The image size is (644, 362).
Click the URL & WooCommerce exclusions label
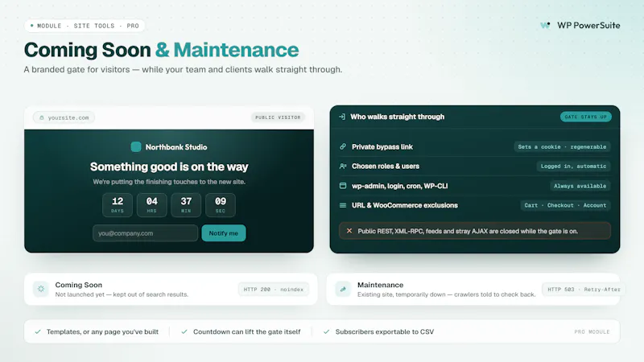405,205
